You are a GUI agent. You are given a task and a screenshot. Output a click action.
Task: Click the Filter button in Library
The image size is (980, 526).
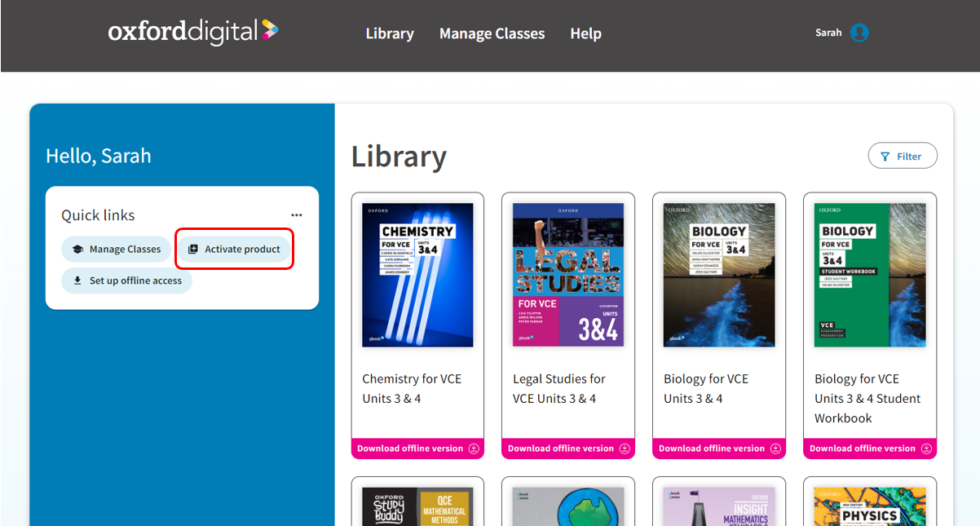pyautogui.click(x=902, y=156)
